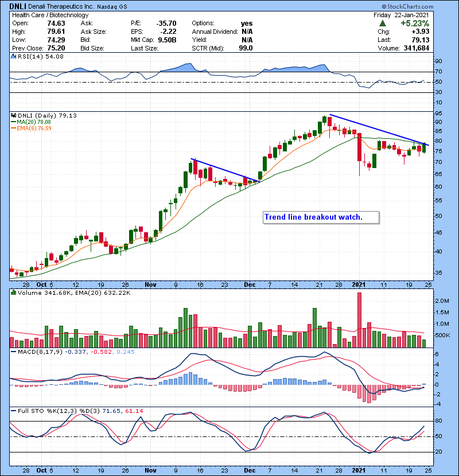The height and width of the screenshot is (476, 459).
Task: Click the Low value 74.29
Action: pyautogui.click(x=56, y=40)
